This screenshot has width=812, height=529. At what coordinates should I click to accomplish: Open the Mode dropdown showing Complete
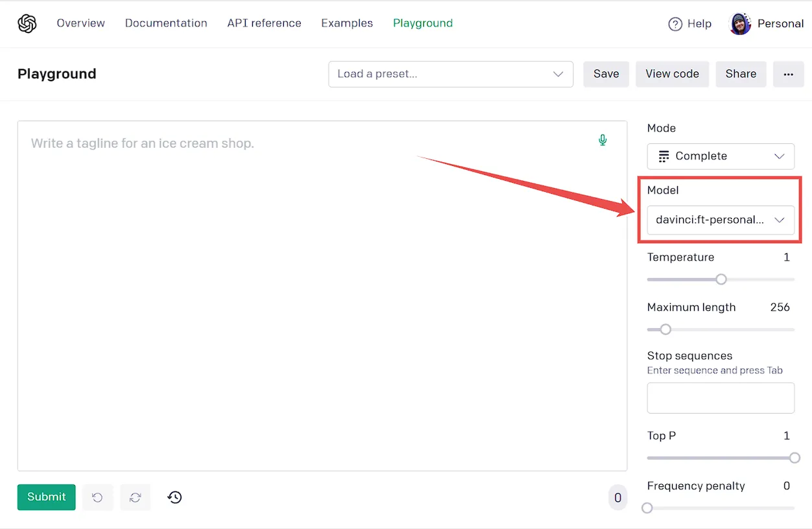pos(721,156)
